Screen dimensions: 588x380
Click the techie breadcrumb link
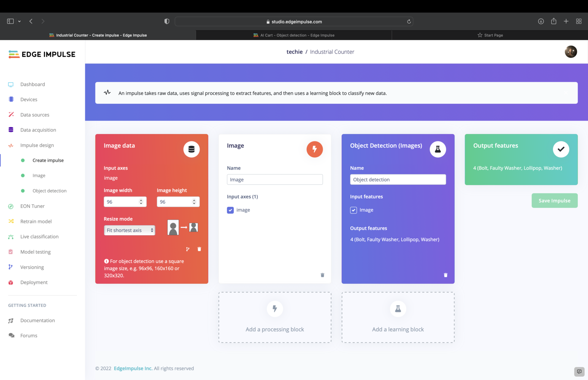[x=295, y=52]
